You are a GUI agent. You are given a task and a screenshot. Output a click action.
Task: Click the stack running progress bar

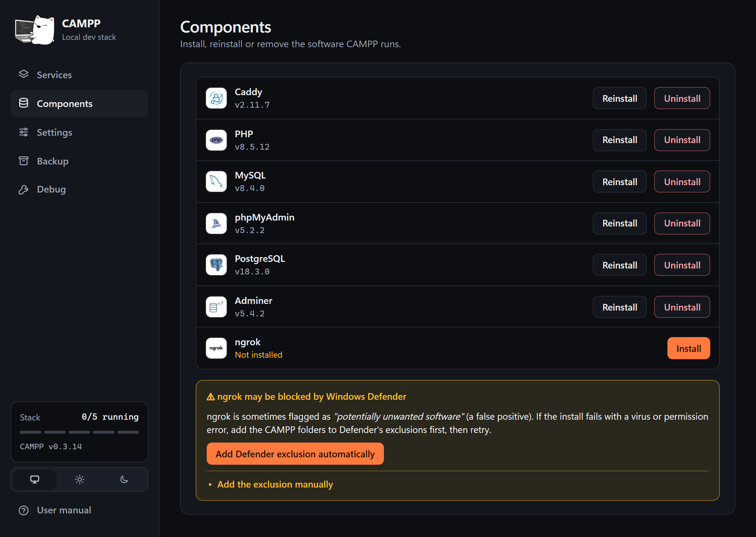pyautogui.click(x=79, y=432)
